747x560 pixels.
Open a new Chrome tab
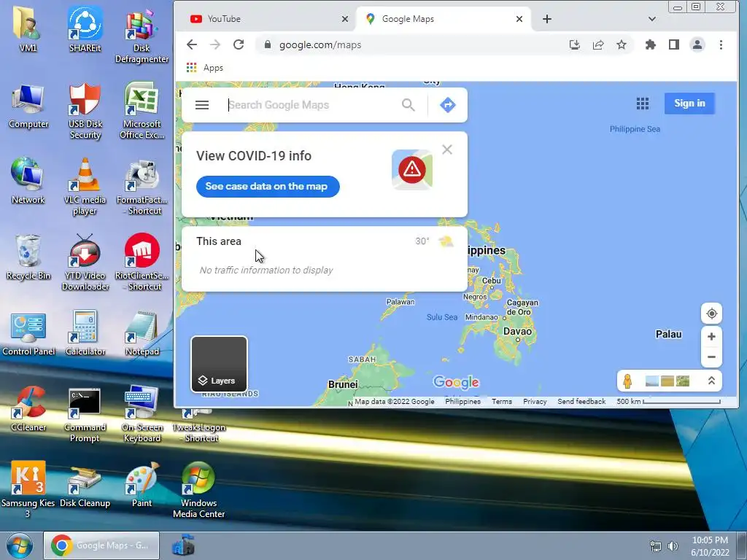(547, 19)
